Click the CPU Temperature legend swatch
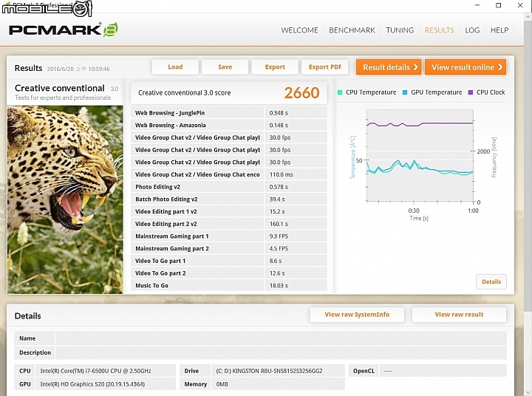The height and width of the screenshot is (396, 532). click(x=340, y=92)
